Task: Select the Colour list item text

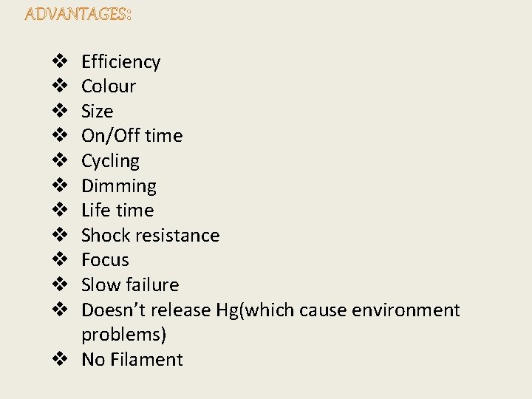Action: tap(109, 86)
